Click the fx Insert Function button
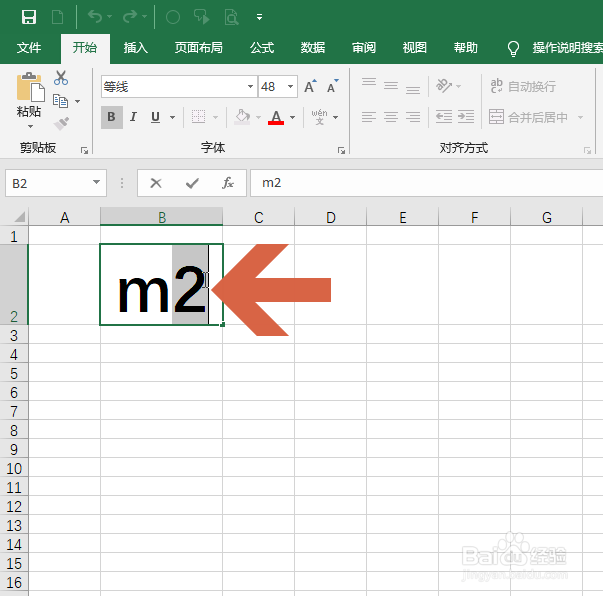Screen dimensions: 603x596 point(228,183)
